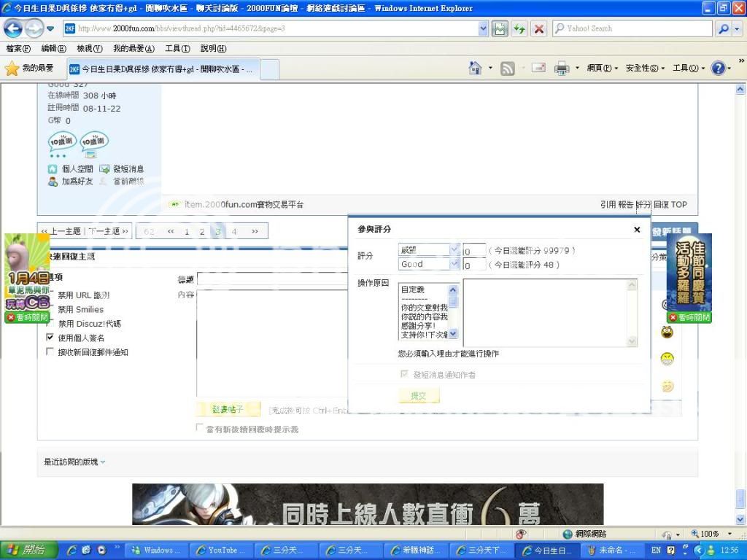Enable 接收新回復郵件通知 checkbox
Screen dimensions: 747x560
click(x=50, y=351)
